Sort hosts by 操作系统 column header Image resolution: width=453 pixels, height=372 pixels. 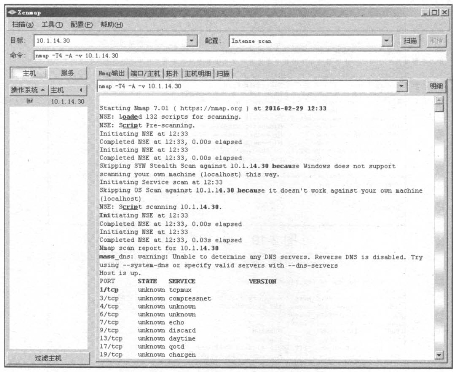coord(29,90)
